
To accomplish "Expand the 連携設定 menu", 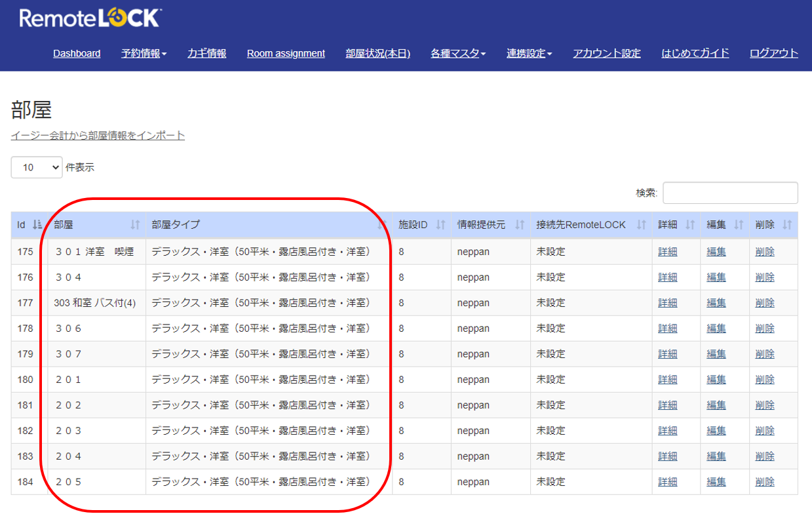I will [x=529, y=53].
